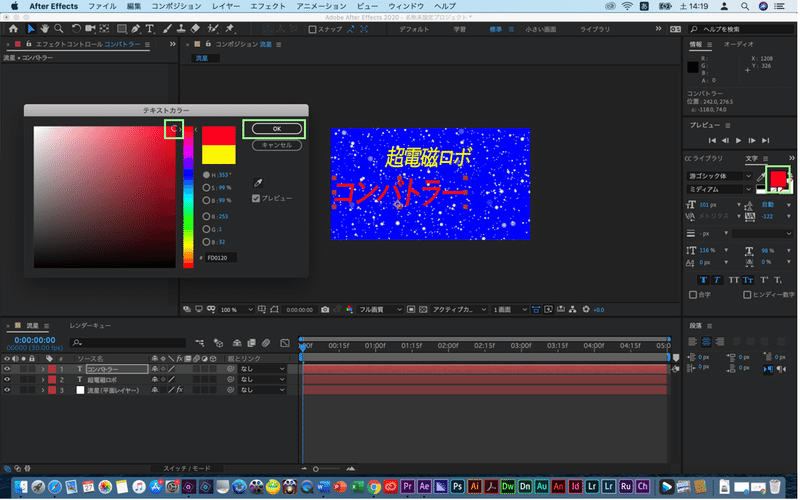
Task: Select the Horizontal Type tool
Action: [x=150, y=29]
